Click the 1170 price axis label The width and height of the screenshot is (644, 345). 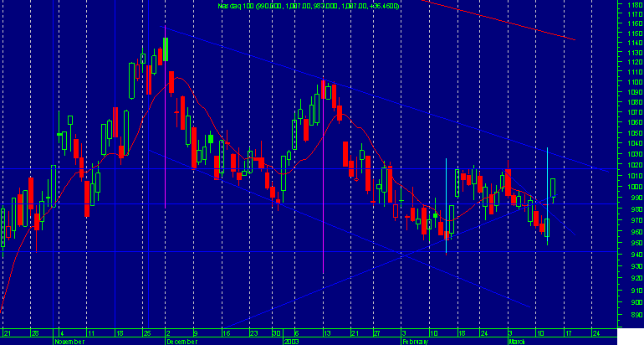[x=636, y=14]
